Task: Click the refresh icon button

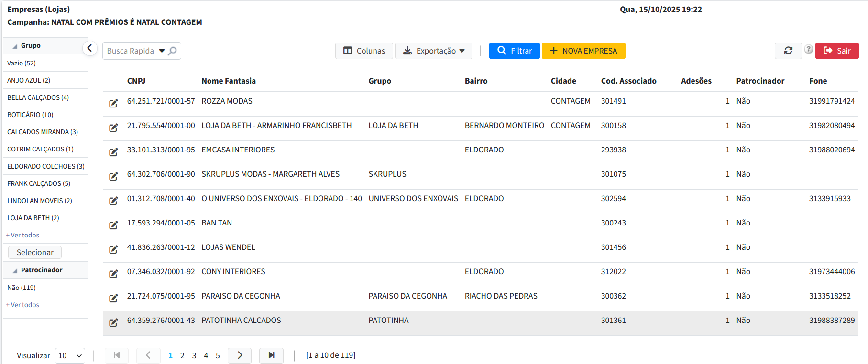Action: pos(788,51)
